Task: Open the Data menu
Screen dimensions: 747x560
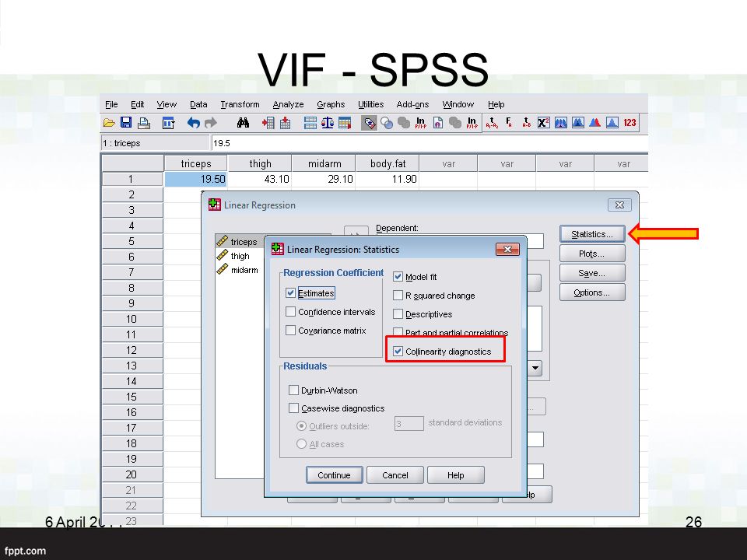Action: [x=198, y=104]
